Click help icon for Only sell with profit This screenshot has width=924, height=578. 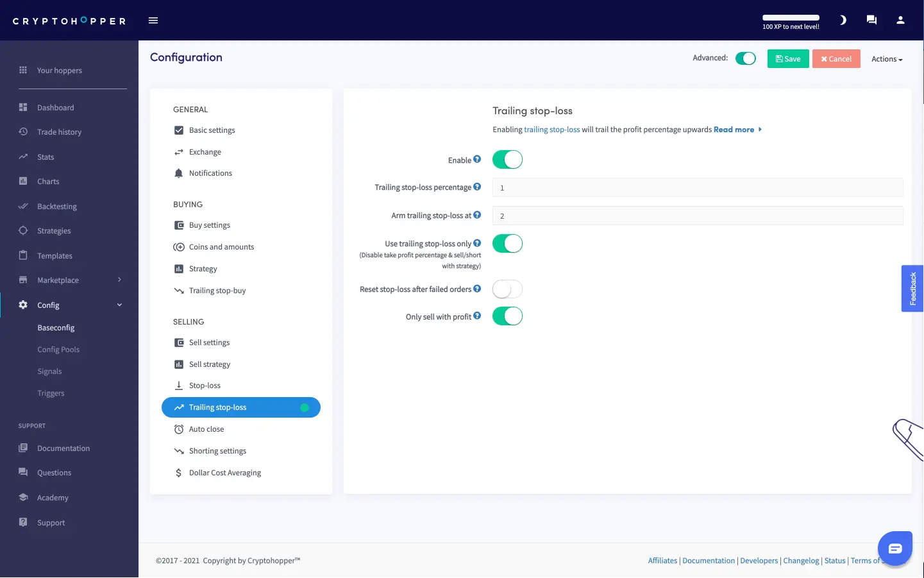(x=477, y=316)
